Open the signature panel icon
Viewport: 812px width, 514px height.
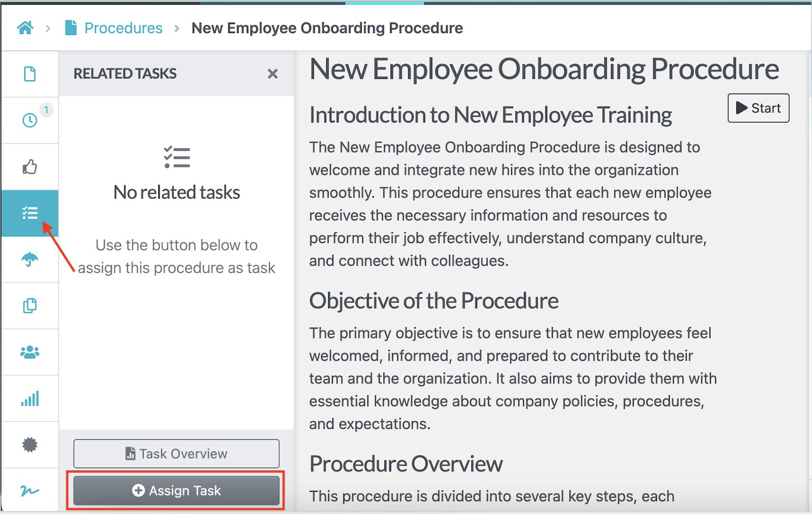click(x=29, y=491)
